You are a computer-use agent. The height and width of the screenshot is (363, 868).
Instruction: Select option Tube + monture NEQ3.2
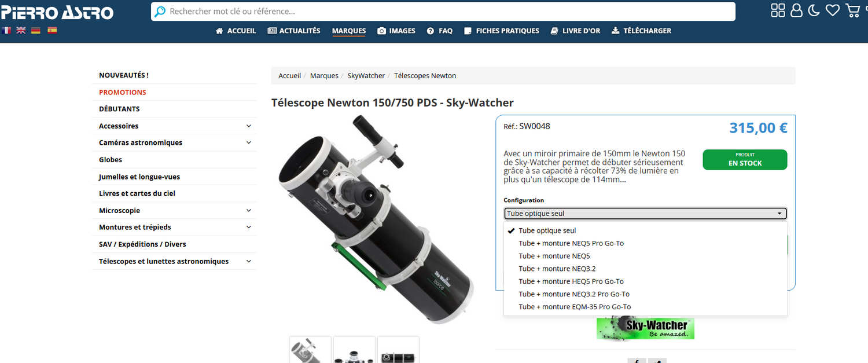click(x=645, y=269)
